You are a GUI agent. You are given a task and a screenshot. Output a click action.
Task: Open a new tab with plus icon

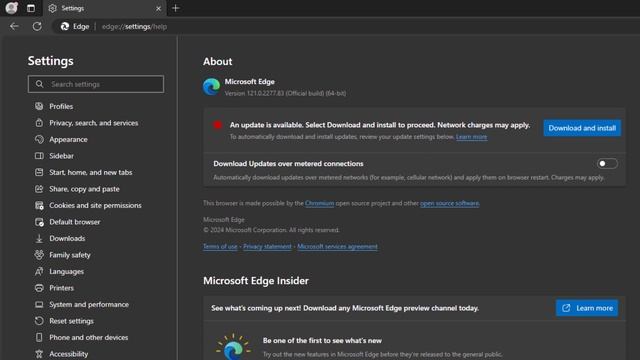(176, 8)
